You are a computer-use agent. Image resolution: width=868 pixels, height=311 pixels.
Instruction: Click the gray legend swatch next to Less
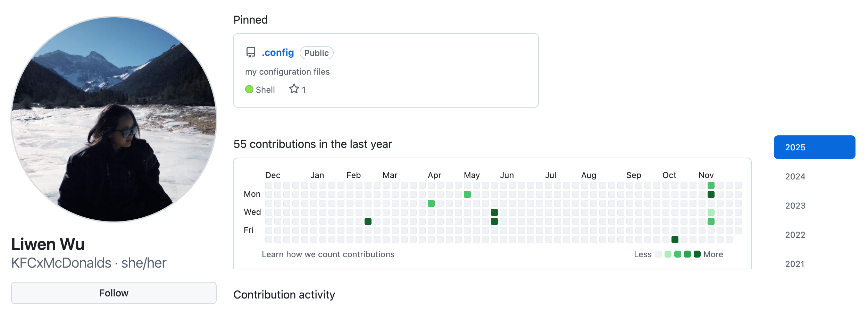658,254
